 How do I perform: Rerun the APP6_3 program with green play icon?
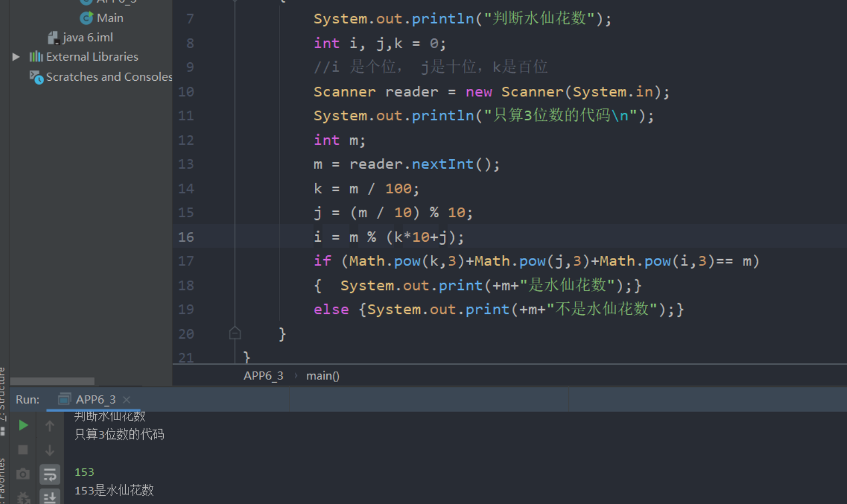tap(23, 425)
